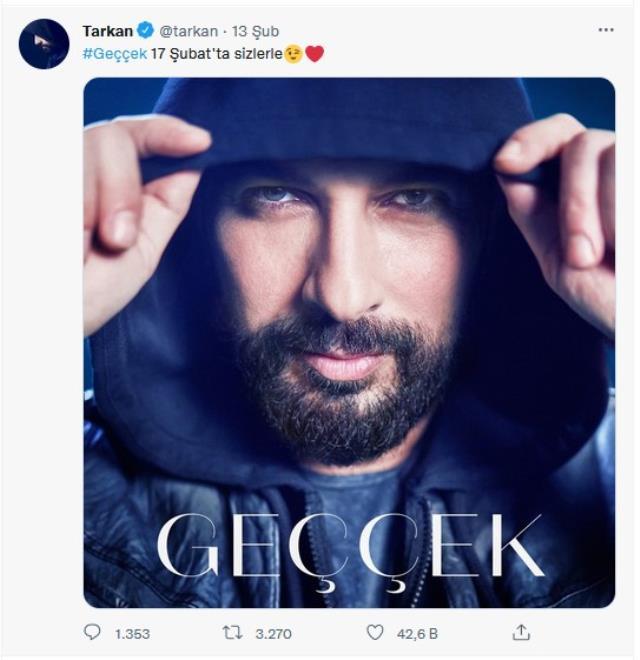Screen dimensions: 640x660
Task: Click the retweet arrows icon
Action: click(x=232, y=633)
